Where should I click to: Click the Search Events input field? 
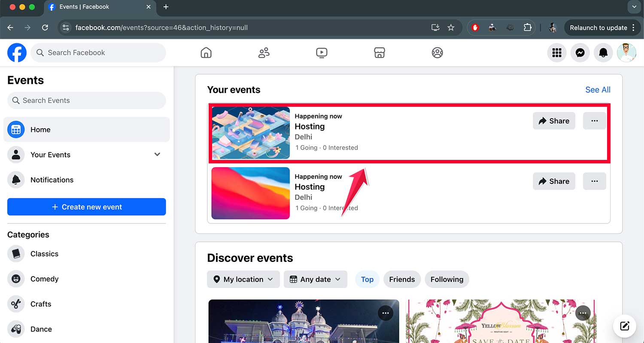coord(86,100)
